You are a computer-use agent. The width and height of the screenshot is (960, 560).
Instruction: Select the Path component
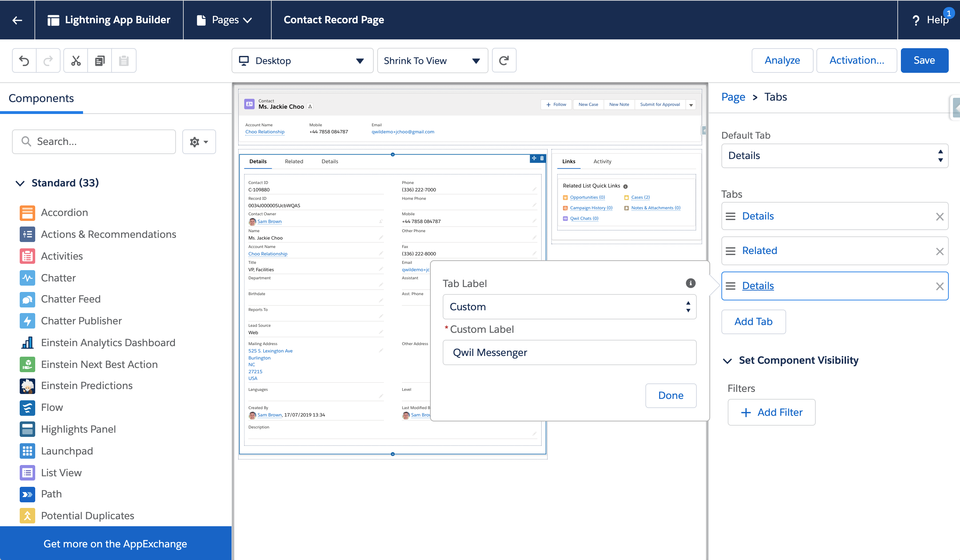point(41,494)
